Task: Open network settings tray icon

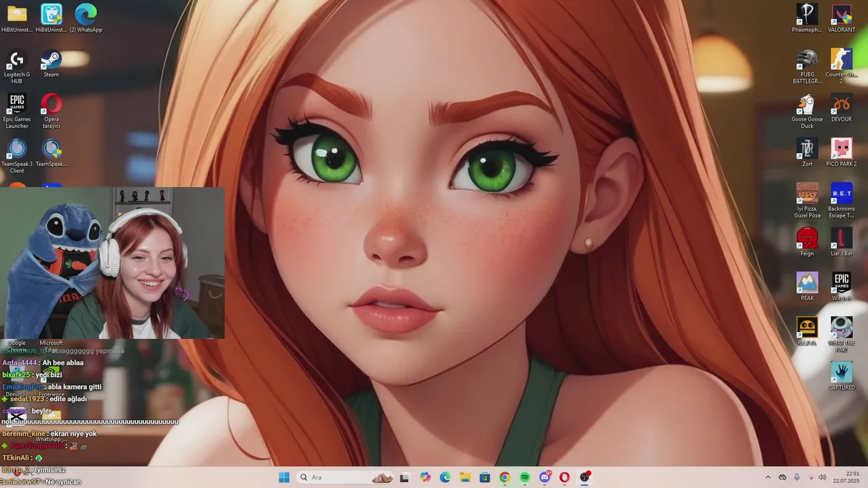Action: click(x=811, y=477)
